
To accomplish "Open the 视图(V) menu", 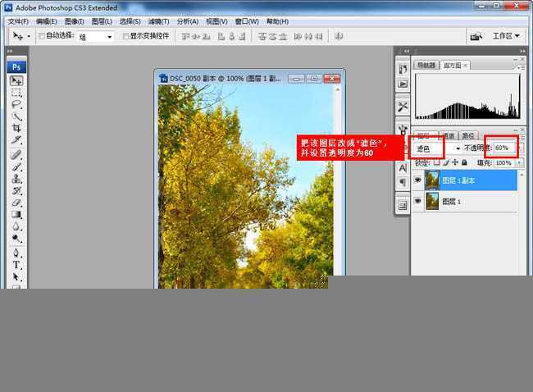I will tap(216, 21).
